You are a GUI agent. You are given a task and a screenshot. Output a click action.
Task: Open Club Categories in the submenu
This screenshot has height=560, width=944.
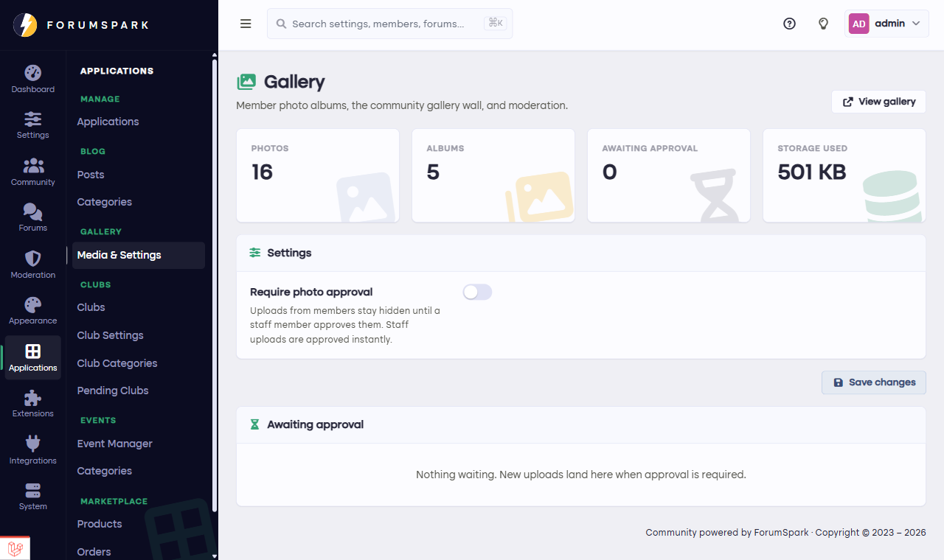tap(117, 363)
